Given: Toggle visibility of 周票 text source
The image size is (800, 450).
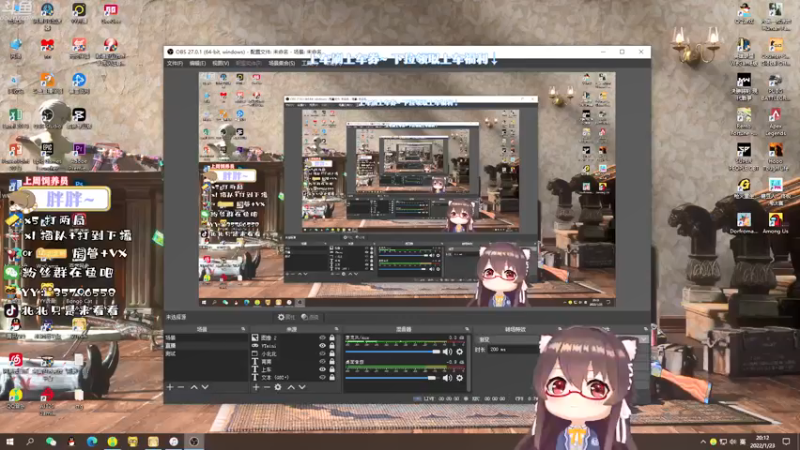Looking at the screenshot, I should [x=322, y=361].
